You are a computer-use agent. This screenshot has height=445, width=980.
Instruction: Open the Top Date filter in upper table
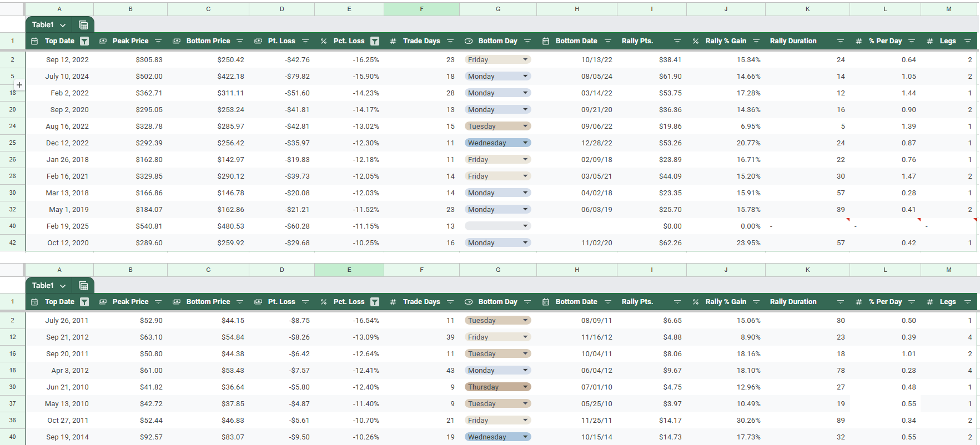[84, 41]
